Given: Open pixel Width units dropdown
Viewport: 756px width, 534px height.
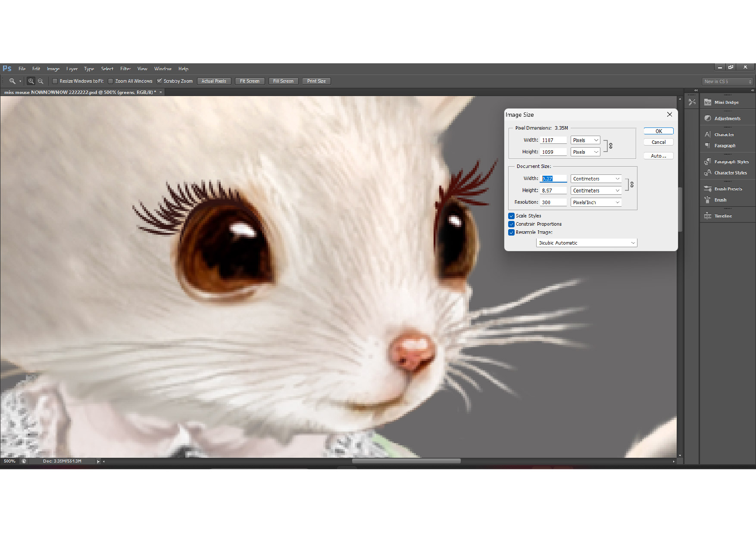Looking at the screenshot, I should (x=585, y=140).
